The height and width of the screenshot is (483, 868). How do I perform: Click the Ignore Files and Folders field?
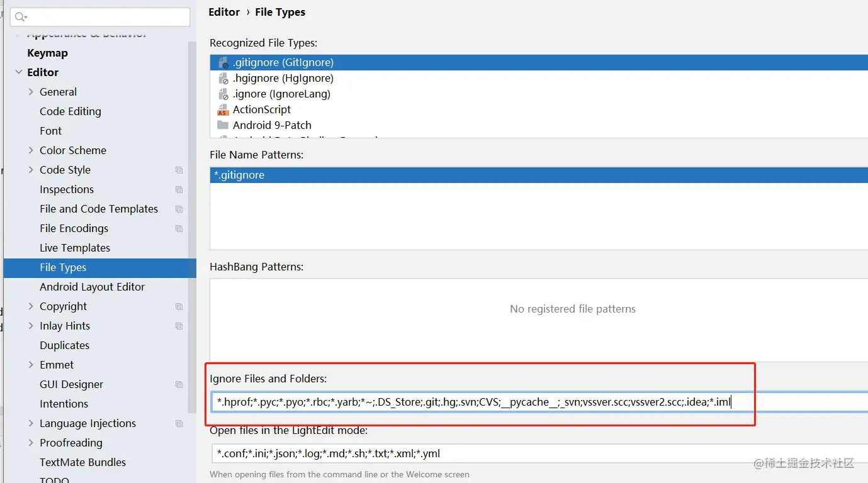pyautogui.click(x=540, y=402)
